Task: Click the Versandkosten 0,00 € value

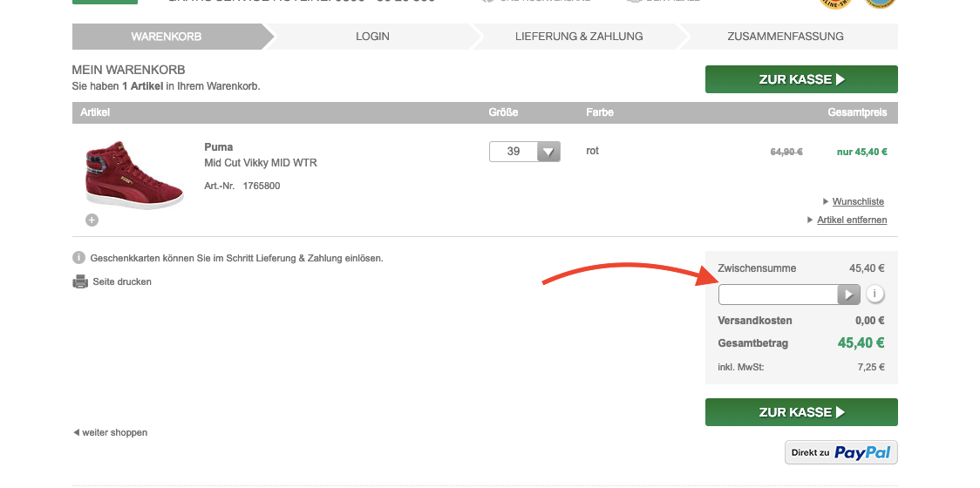Action: 870,321
